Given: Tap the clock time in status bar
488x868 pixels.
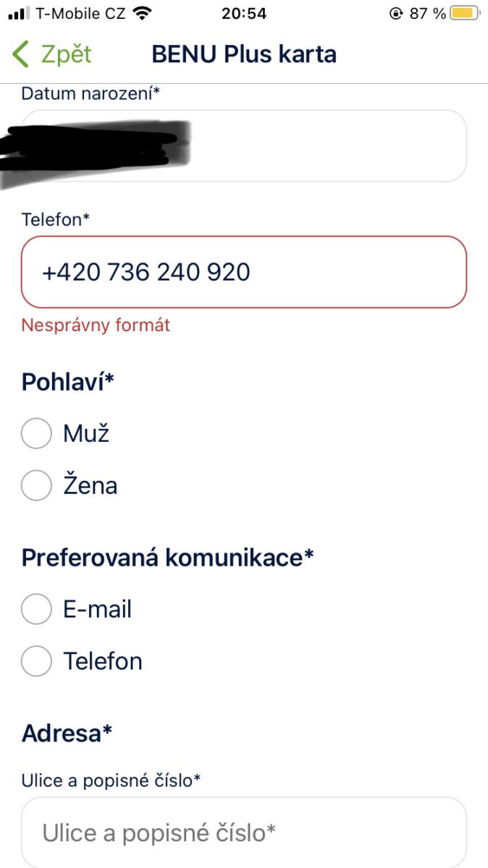Looking at the screenshot, I should [244, 13].
